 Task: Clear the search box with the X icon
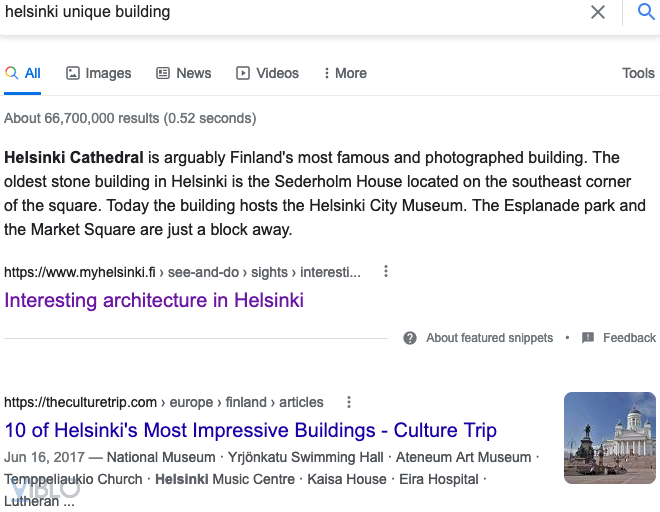(x=598, y=12)
